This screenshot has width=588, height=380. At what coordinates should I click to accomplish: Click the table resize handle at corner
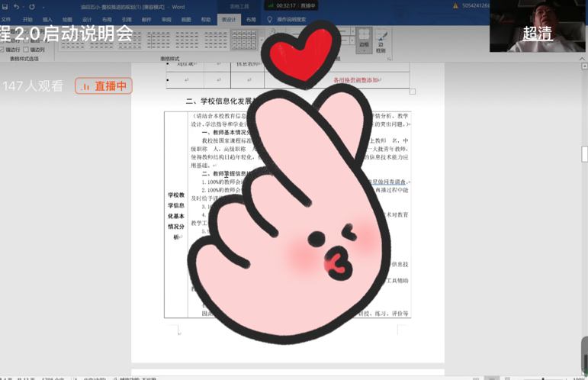[x=413, y=92]
